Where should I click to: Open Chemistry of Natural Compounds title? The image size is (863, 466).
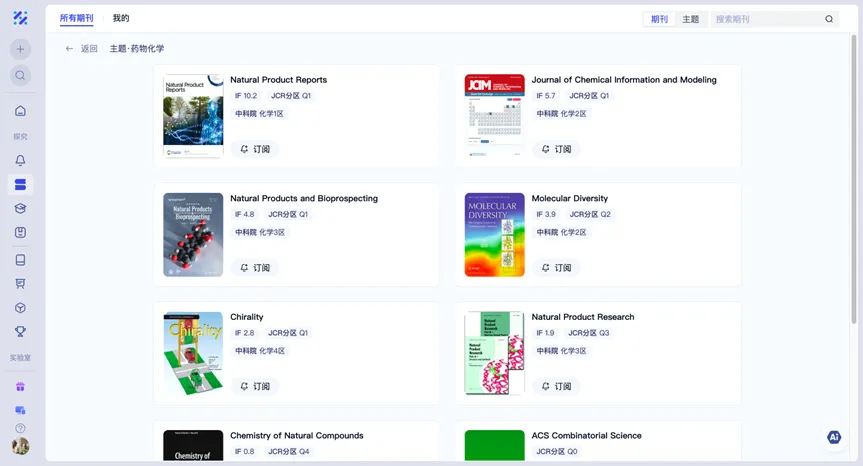click(297, 436)
